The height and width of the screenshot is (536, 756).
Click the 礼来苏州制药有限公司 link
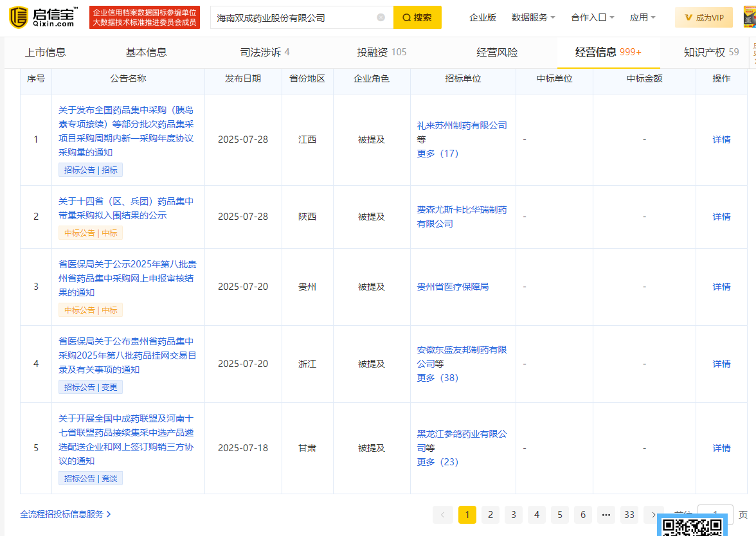point(462,125)
